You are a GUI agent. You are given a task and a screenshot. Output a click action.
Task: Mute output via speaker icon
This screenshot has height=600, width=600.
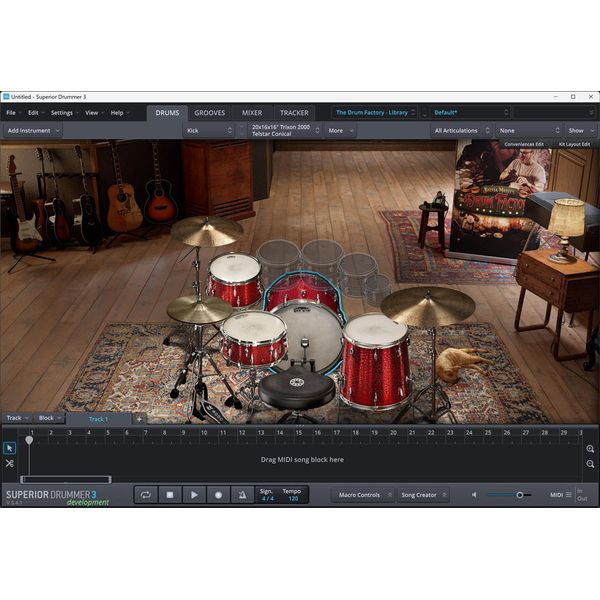tap(474, 495)
